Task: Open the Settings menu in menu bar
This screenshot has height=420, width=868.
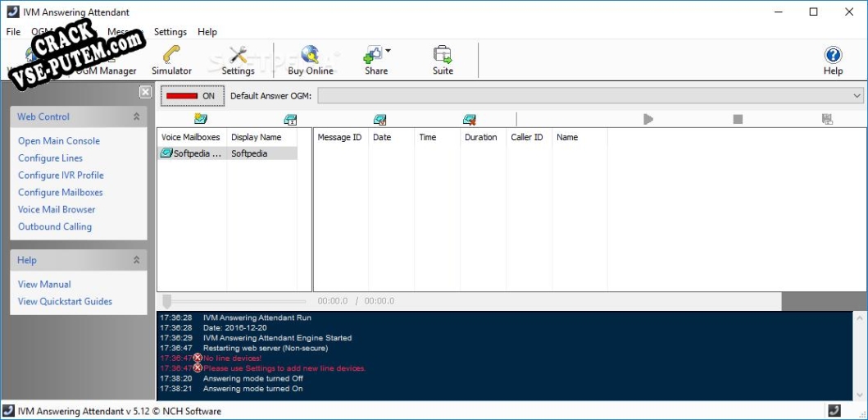Action: click(x=170, y=32)
